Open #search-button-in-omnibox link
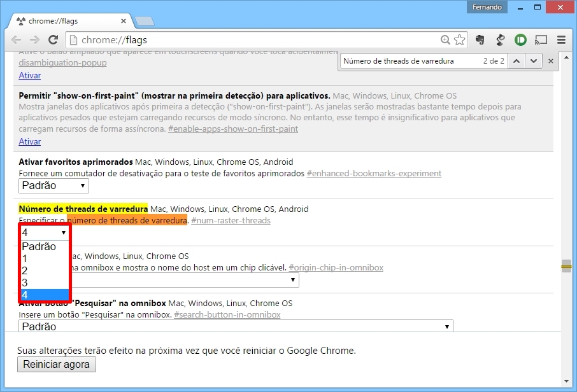The image size is (577, 392). [227, 314]
